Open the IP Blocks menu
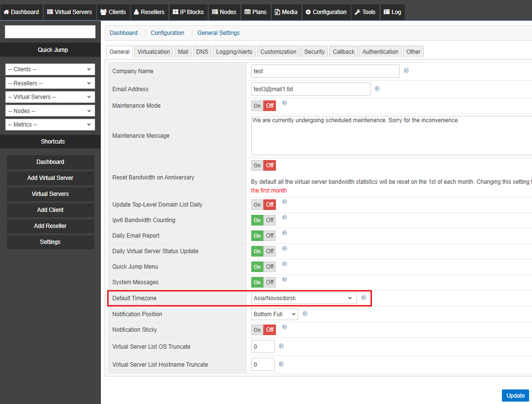The height and width of the screenshot is (404, 532). click(x=188, y=12)
